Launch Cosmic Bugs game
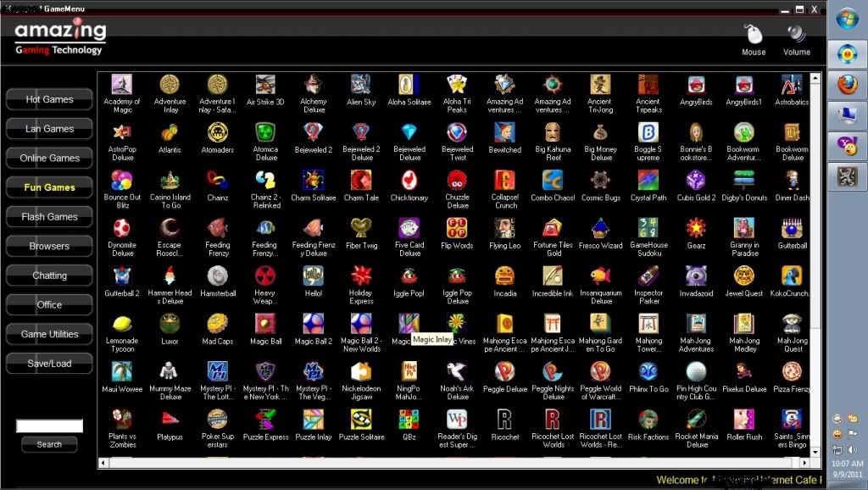Viewport: 868px width, 490px height. [x=601, y=181]
